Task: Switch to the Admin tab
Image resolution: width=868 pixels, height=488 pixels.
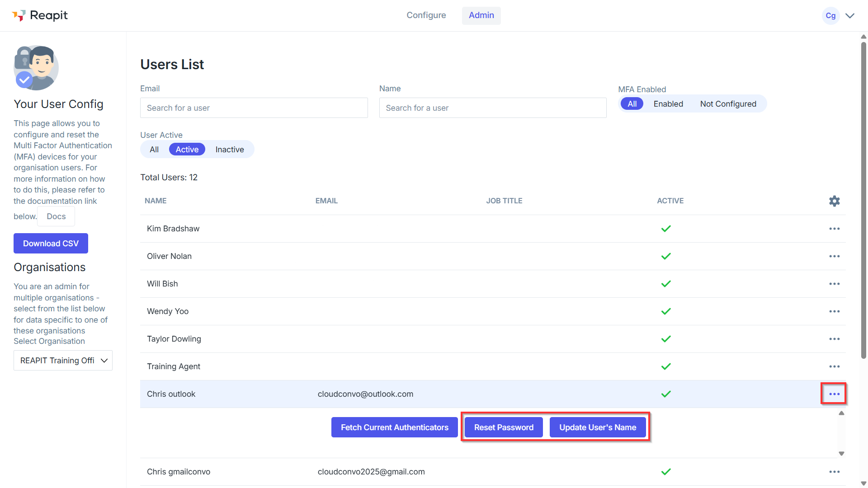Action: tap(481, 15)
